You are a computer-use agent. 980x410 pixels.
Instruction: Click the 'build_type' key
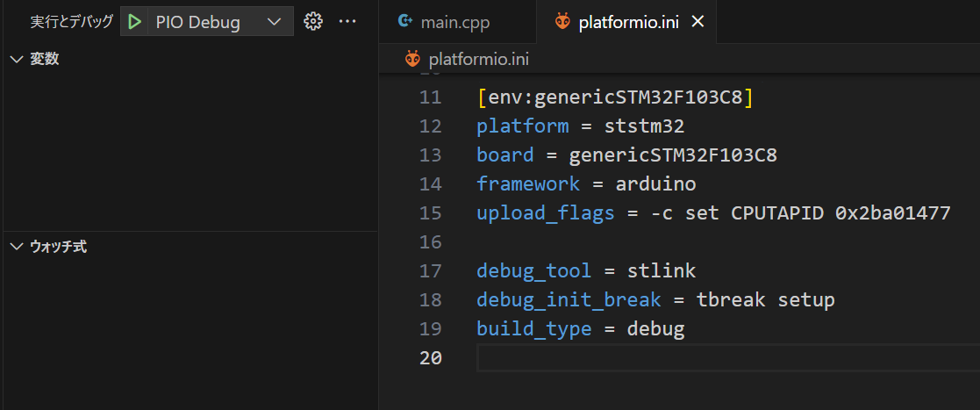click(x=533, y=328)
